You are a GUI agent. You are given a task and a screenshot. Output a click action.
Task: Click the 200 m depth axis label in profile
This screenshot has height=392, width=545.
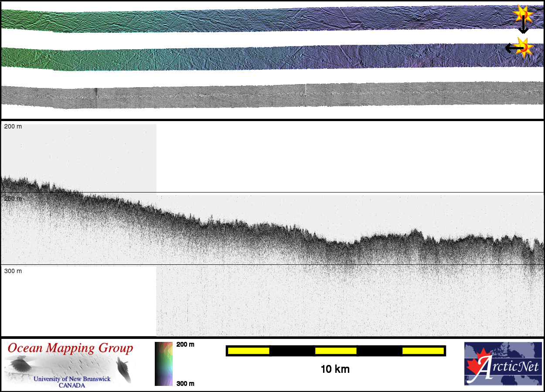pyautogui.click(x=13, y=126)
